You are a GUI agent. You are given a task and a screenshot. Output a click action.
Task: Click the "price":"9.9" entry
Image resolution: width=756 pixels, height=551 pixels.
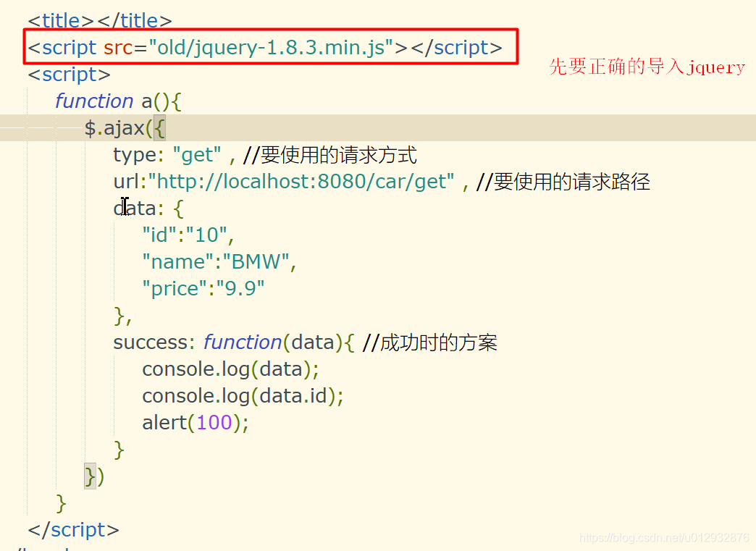pos(203,289)
